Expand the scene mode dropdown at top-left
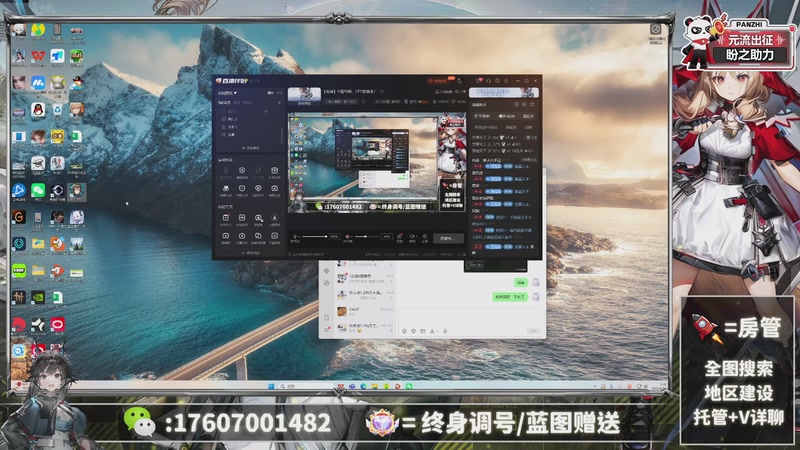The width and height of the screenshot is (800, 450). pos(228,91)
